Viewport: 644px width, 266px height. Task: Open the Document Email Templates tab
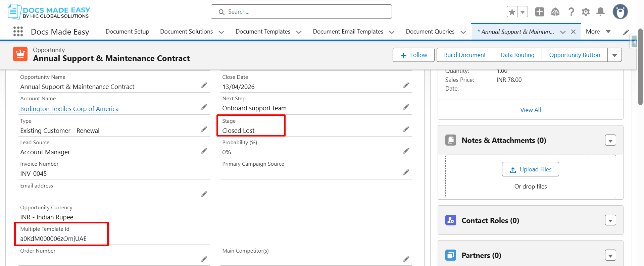click(x=348, y=32)
